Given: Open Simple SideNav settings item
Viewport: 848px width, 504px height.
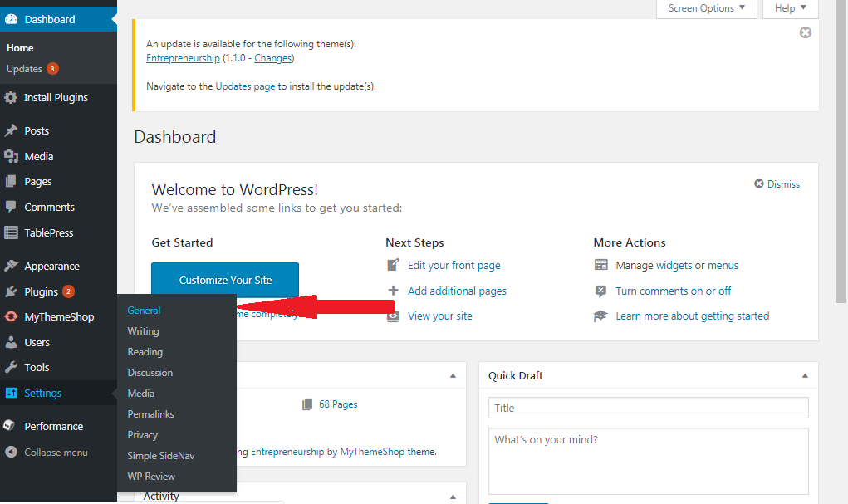Looking at the screenshot, I should coord(161,456).
